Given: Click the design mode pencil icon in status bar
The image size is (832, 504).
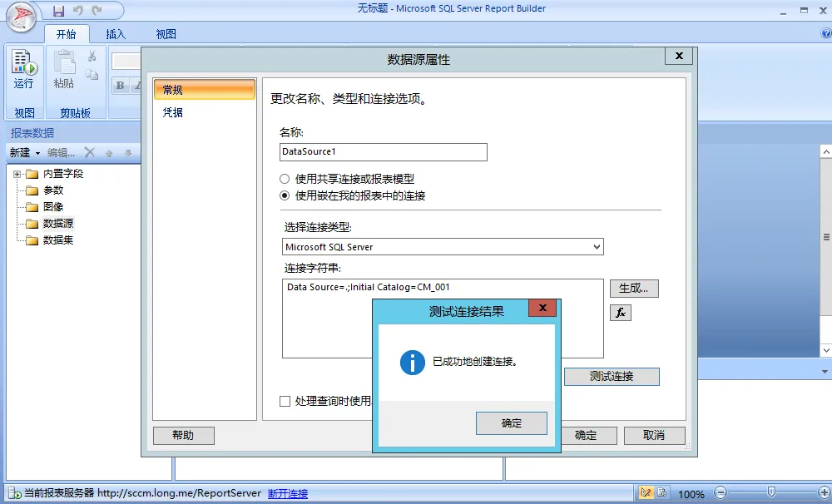Looking at the screenshot, I should coord(646,492).
